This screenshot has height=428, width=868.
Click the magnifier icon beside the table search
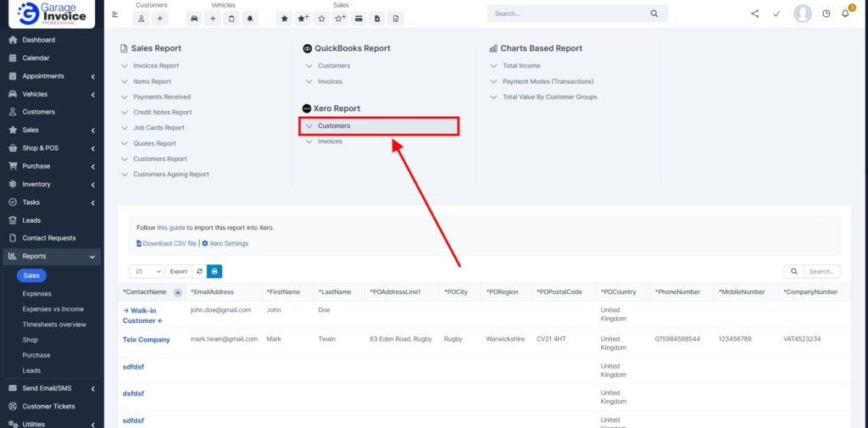click(x=793, y=271)
